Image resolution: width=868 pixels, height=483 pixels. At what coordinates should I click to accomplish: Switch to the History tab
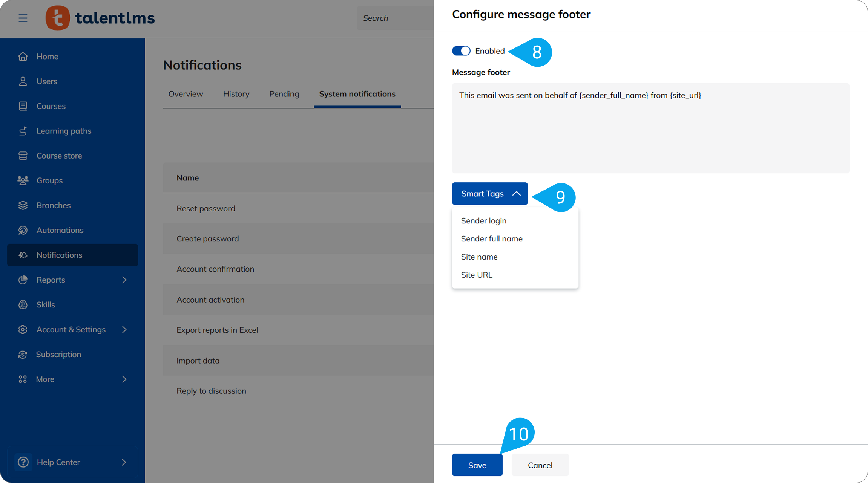click(236, 94)
